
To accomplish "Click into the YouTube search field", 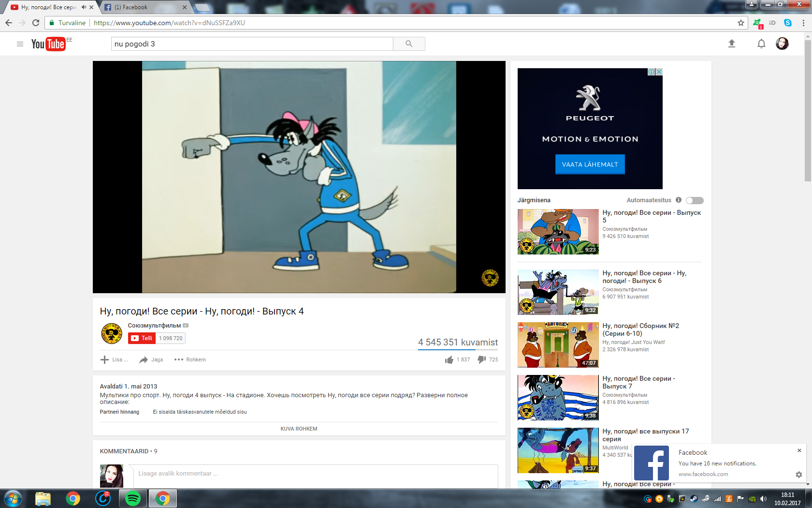I will click(252, 44).
